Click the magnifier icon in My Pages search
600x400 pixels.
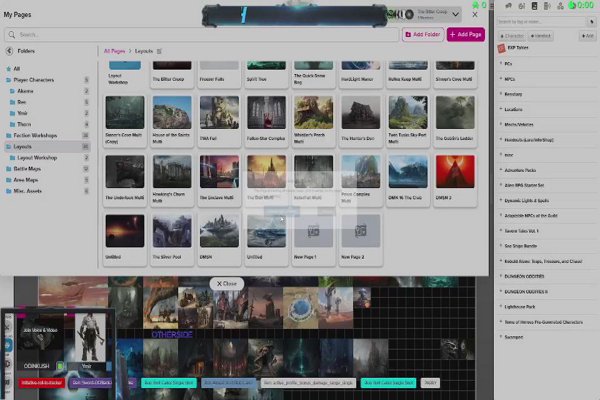click(x=12, y=34)
